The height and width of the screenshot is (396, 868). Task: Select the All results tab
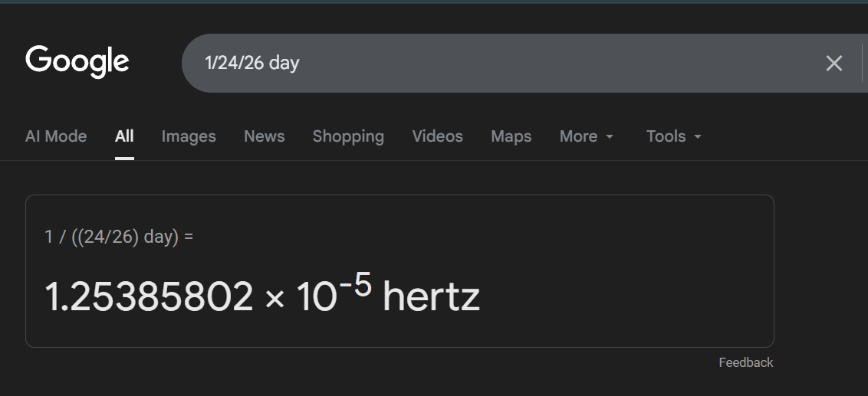(x=124, y=136)
